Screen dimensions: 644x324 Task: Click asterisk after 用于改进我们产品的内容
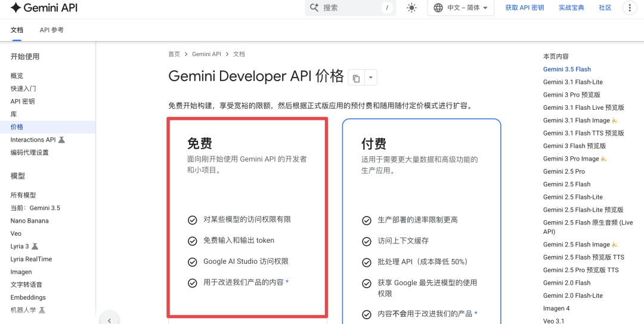point(287,282)
